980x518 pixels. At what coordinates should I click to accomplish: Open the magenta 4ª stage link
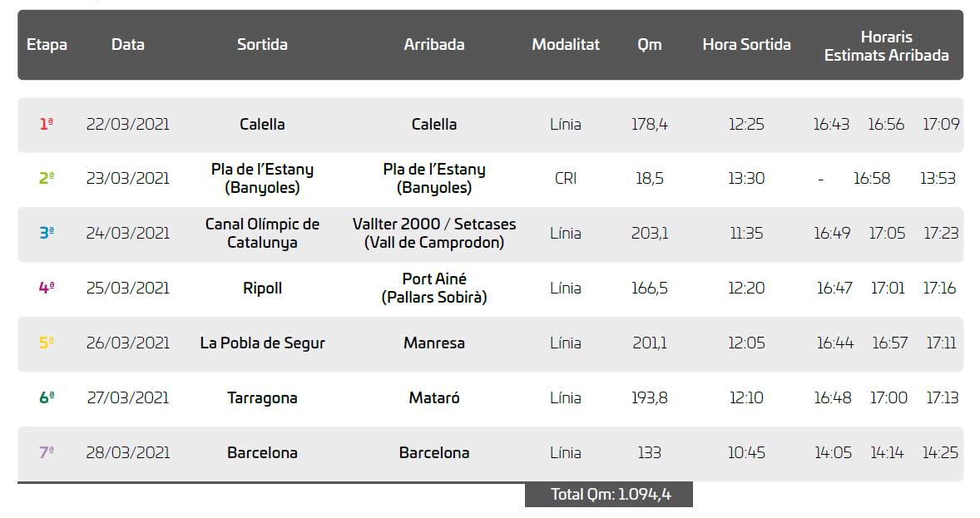click(47, 289)
